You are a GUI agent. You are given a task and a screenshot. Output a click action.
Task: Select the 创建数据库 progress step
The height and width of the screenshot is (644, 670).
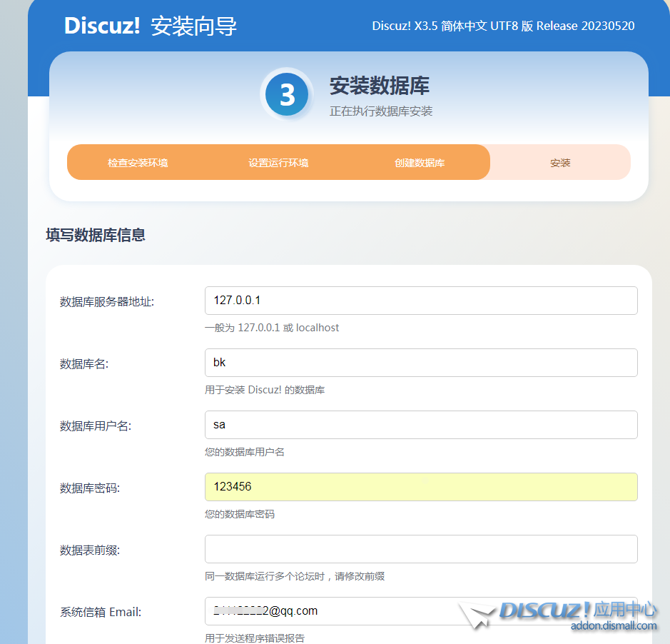point(420,163)
